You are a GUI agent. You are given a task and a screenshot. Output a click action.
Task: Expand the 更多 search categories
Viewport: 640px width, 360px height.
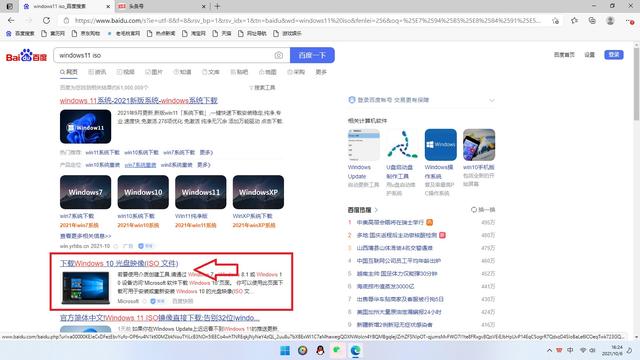321,72
